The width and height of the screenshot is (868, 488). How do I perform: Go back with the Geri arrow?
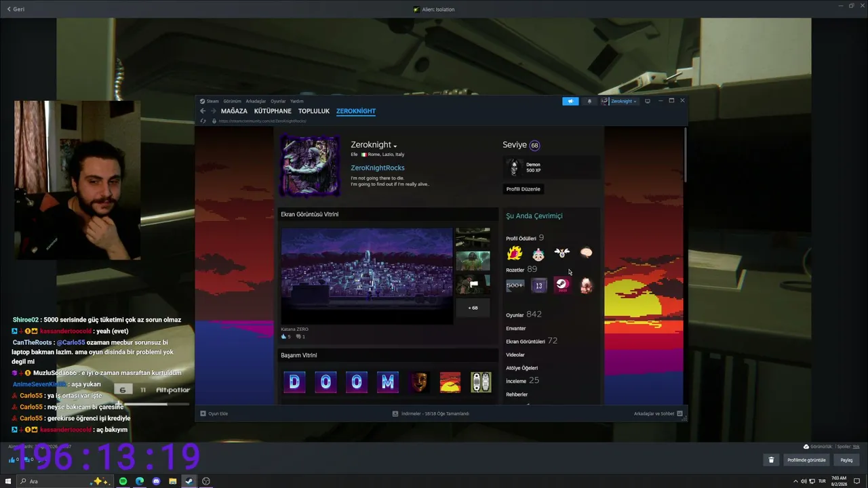point(16,9)
